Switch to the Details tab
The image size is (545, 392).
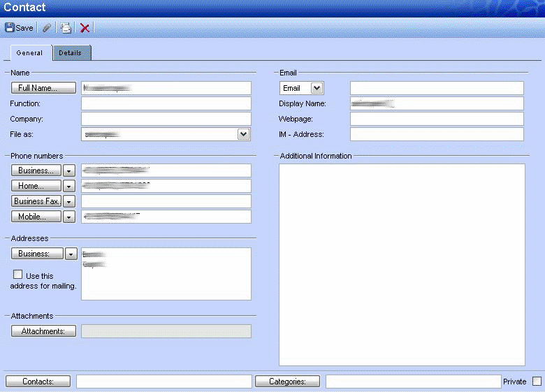(x=70, y=53)
